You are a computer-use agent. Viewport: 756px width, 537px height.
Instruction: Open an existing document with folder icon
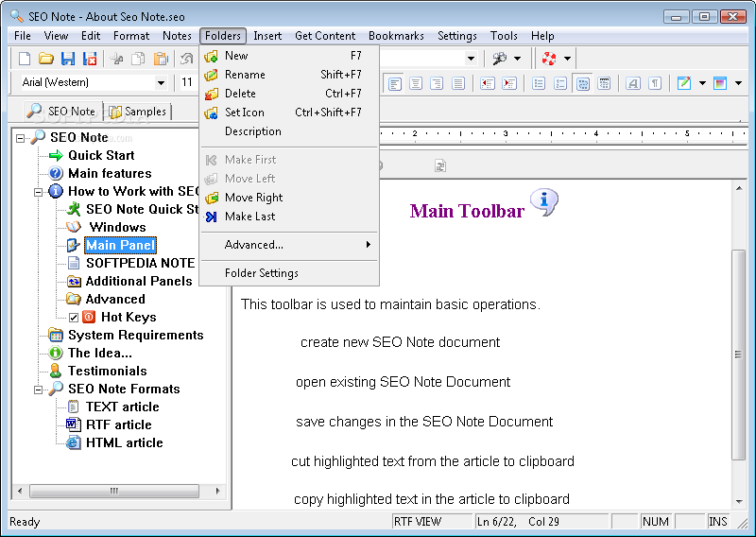(45, 59)
